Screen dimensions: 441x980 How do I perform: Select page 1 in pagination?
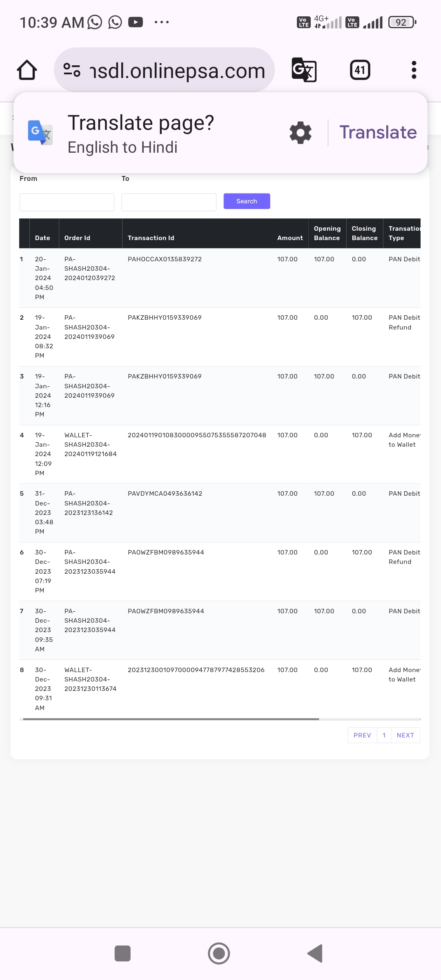384,735
